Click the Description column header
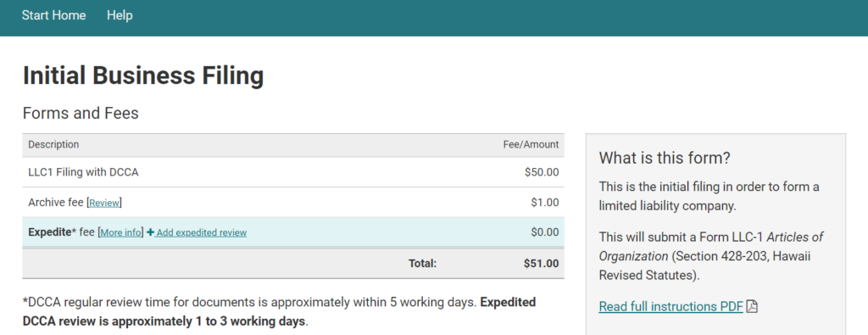Viewport: 868px width, 335px height. tap(53, 144)
